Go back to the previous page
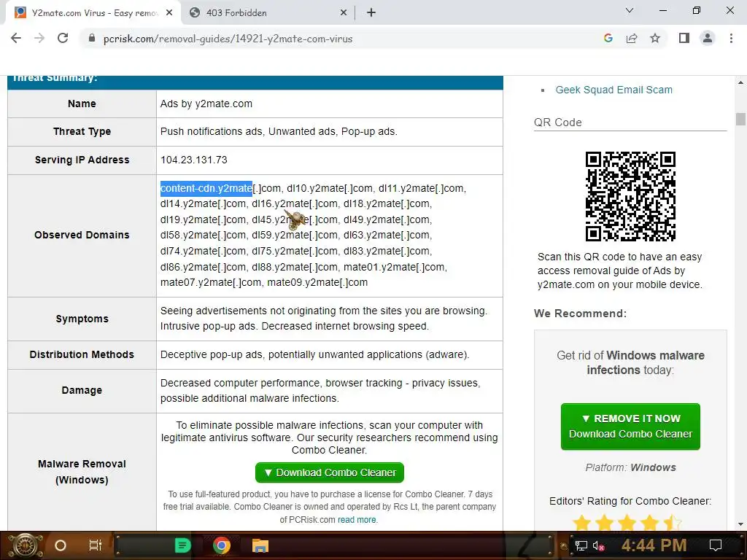Screen dimensions: 747x560 click(16, 38)
